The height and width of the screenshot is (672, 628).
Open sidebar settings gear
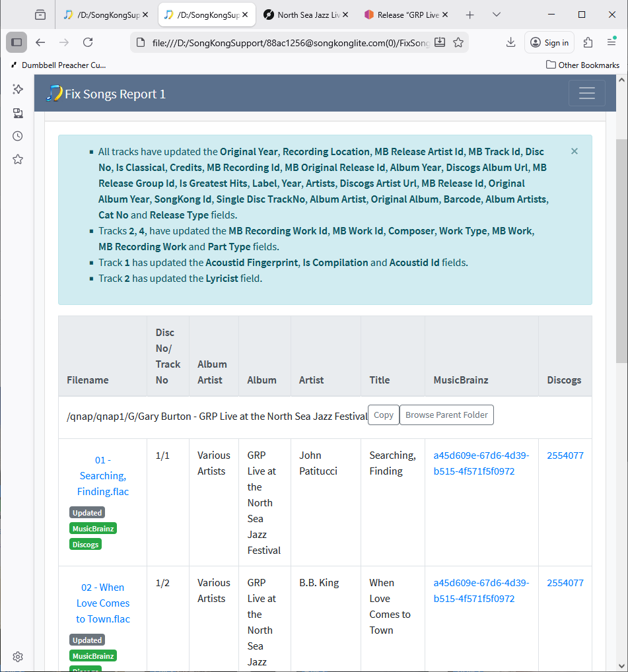click(x=18, y=657)
